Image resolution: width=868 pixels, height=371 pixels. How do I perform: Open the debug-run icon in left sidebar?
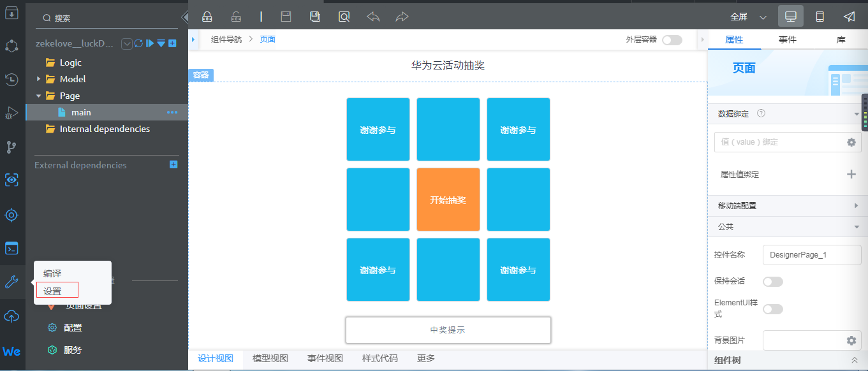11,113
